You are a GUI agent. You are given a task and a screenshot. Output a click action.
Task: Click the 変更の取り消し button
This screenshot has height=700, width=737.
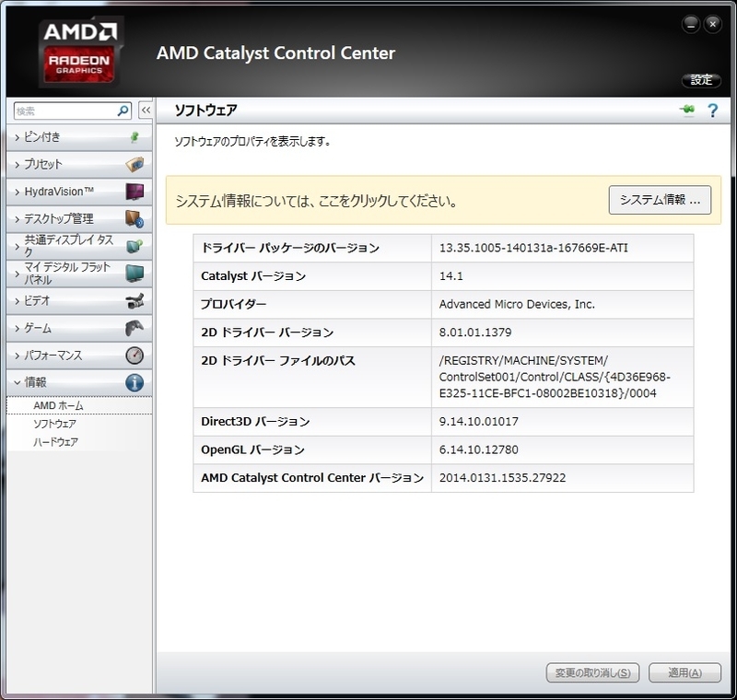592,672
